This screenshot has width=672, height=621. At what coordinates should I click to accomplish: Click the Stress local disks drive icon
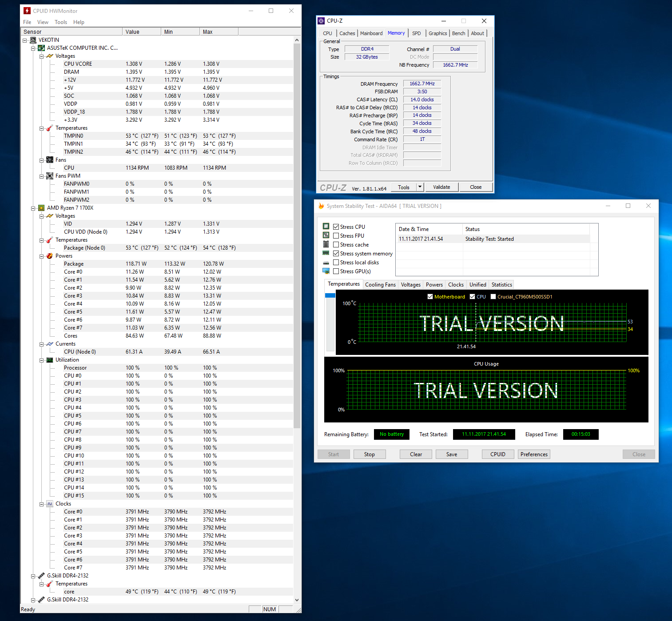click(326, 263)
